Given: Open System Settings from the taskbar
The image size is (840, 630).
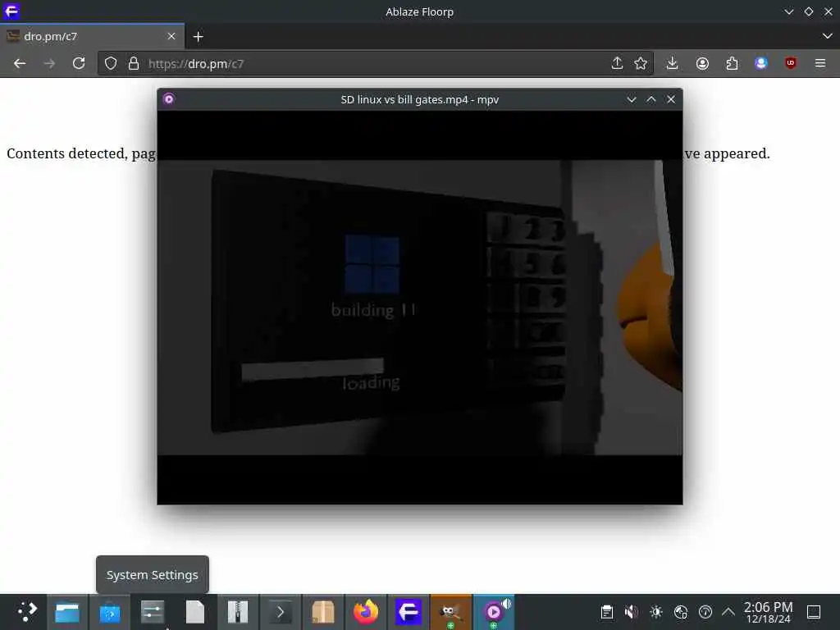Looking at the screenshot, I should coord(152,612).
